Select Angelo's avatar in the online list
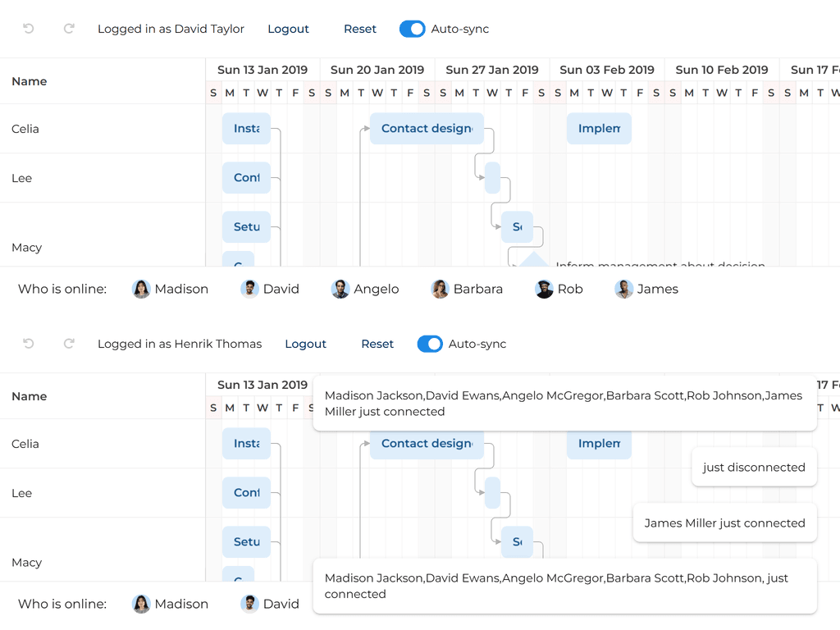This screenshot has height=630, width=840. tap(340, 289)
